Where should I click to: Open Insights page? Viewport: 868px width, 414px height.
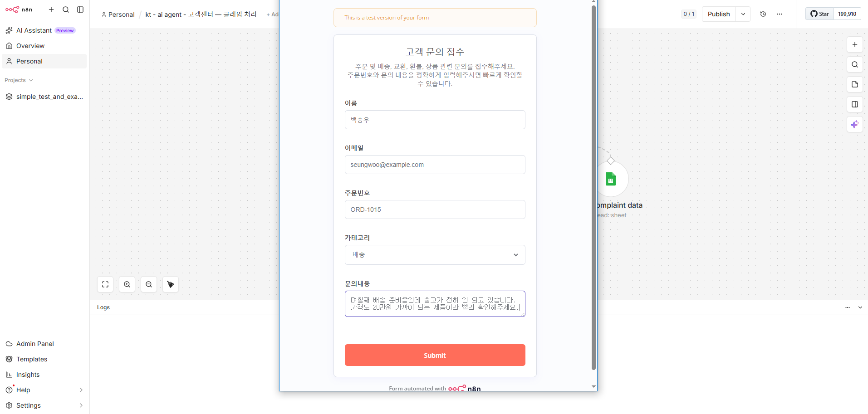click(44, 375)
